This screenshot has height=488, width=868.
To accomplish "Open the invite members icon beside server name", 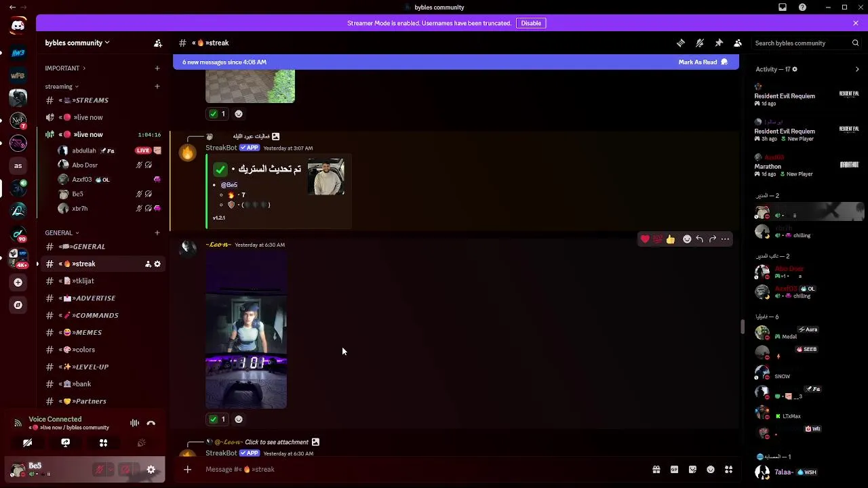I will tap(158, 43).
